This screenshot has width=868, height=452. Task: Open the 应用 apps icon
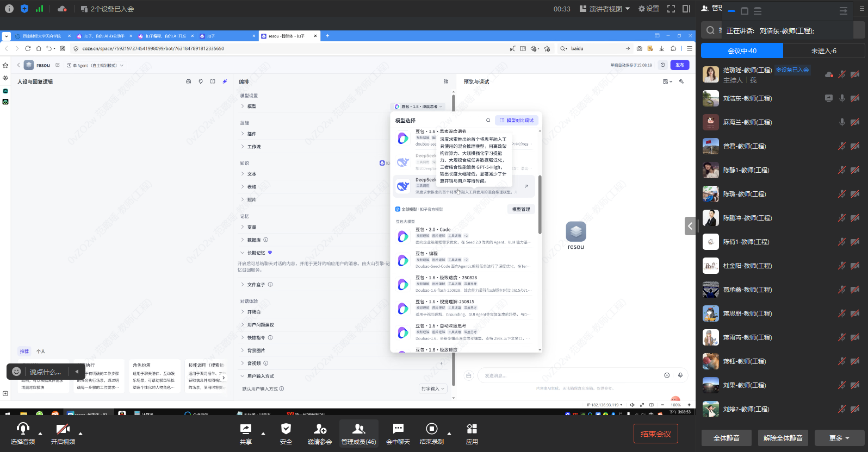click(472, 429)
